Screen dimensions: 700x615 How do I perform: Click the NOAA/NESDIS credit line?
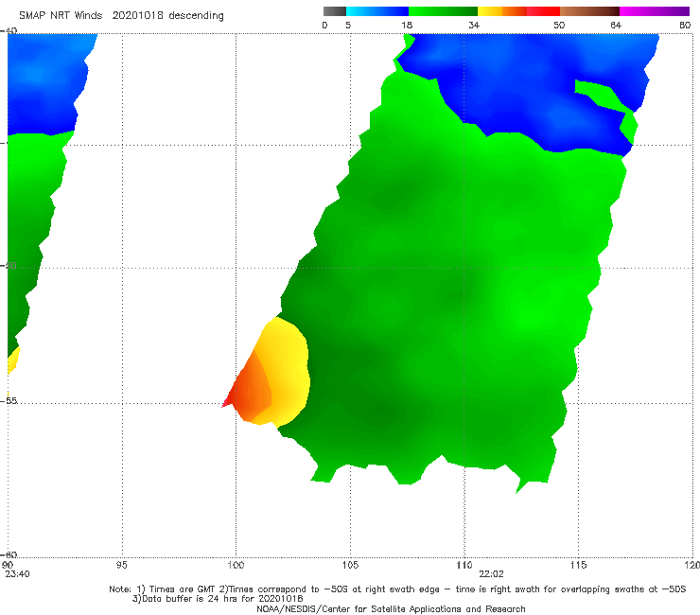(x=391, y=609)
